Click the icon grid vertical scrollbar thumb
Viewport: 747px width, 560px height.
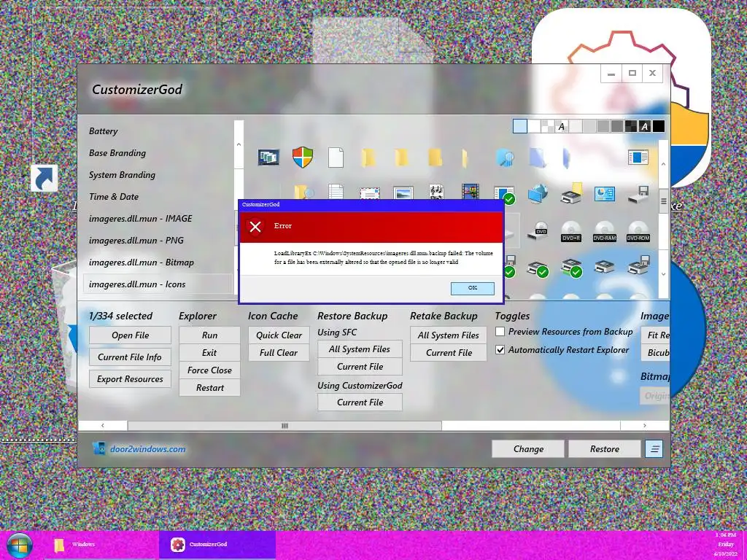[x=663, y=201]
